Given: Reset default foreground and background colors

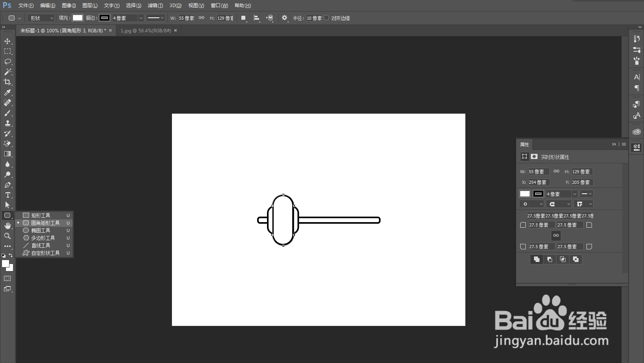Looking at the screenshot, I should coord(4,256).
